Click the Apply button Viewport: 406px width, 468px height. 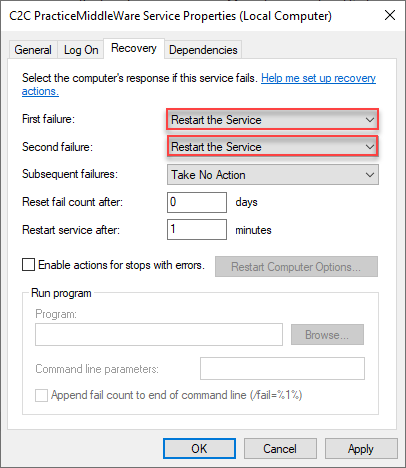tap(361, 449)
